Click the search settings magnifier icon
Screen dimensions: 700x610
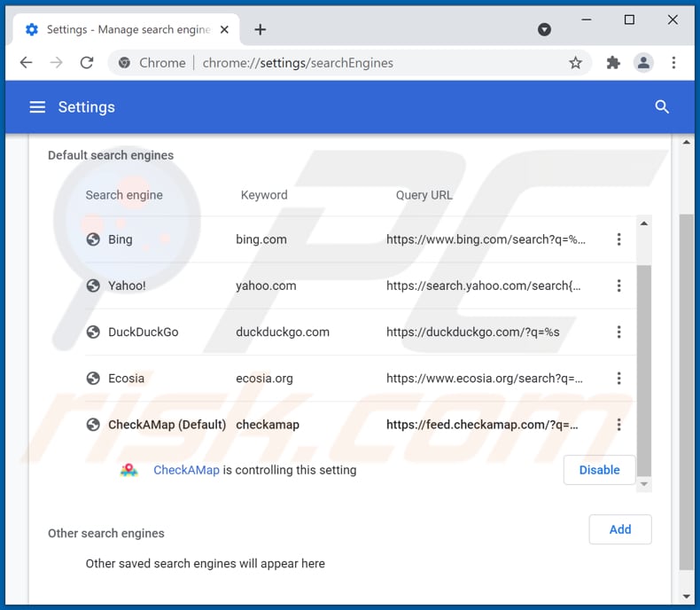point(662,106)
